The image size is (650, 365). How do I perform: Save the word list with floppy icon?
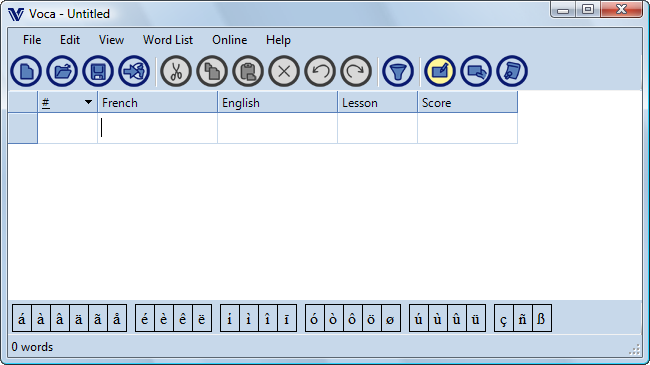(98, 71)
